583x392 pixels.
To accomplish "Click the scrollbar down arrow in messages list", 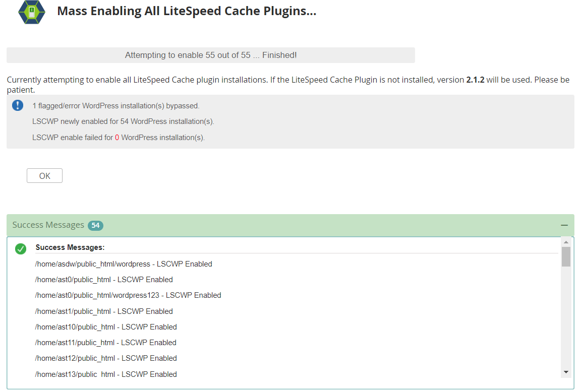I will (566, 372).
